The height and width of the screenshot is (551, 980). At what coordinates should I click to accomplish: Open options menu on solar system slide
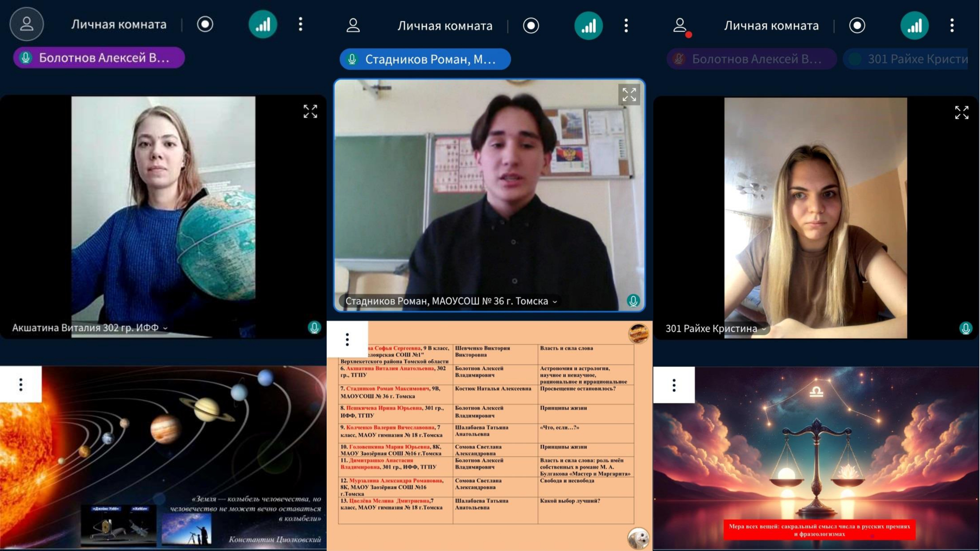pyautogui.click(x=21, y=385)
